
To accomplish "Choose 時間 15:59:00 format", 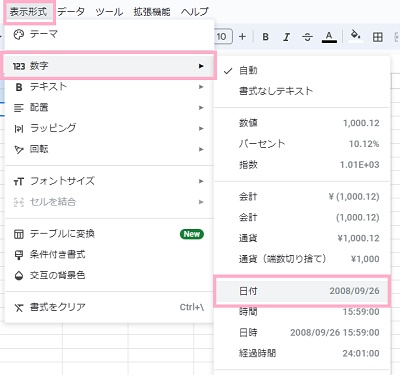I will [302, 312].
